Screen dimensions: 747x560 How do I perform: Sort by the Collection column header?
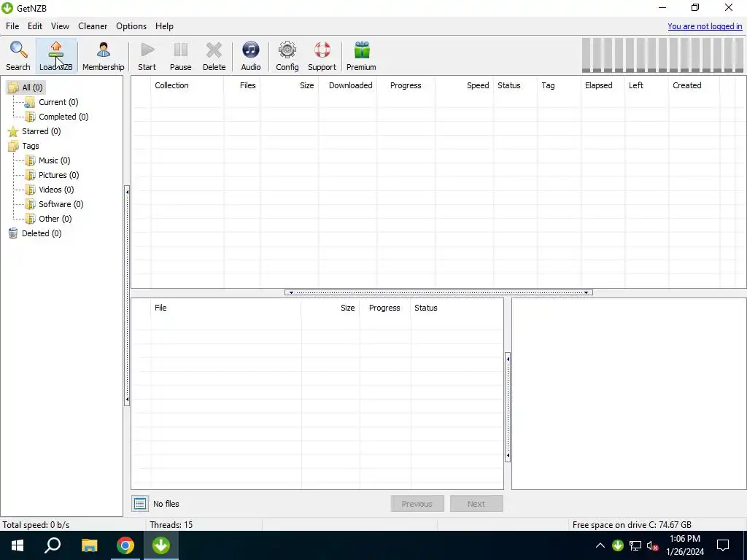pos(187,85)
